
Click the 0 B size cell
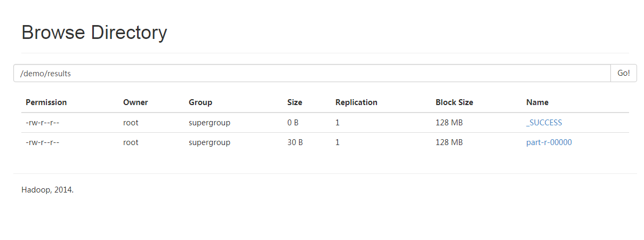tap(293, 123)
